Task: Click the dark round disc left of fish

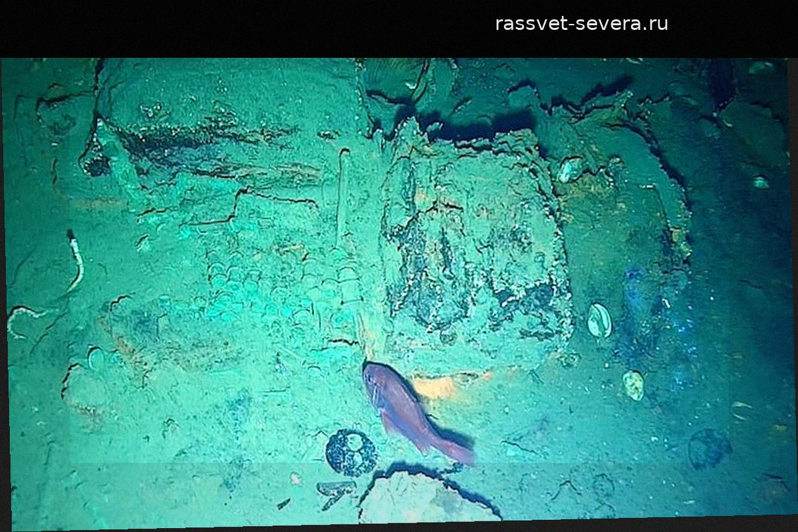Action: pyautogui.click(x=350, y=452)
